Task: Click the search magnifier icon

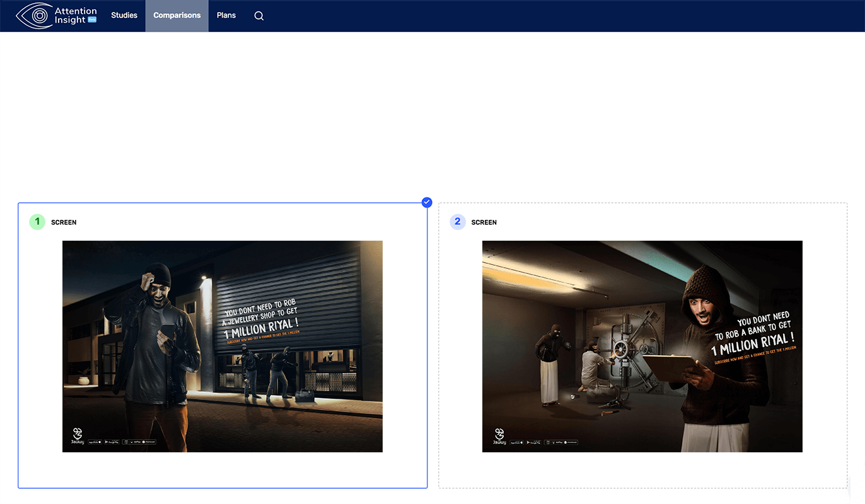Action: click(259, 16)
